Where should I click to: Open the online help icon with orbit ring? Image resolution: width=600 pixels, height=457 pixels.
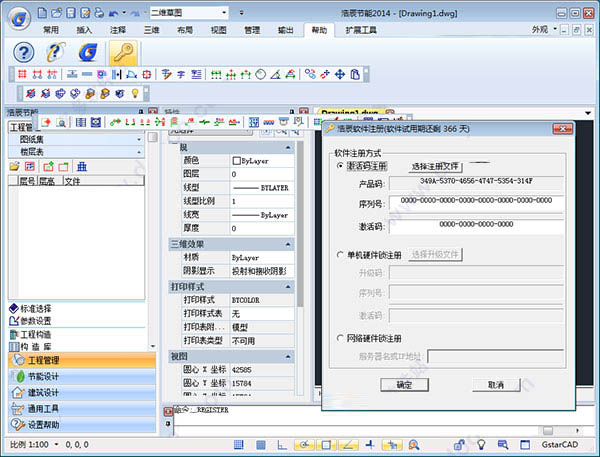coord(56,52)
